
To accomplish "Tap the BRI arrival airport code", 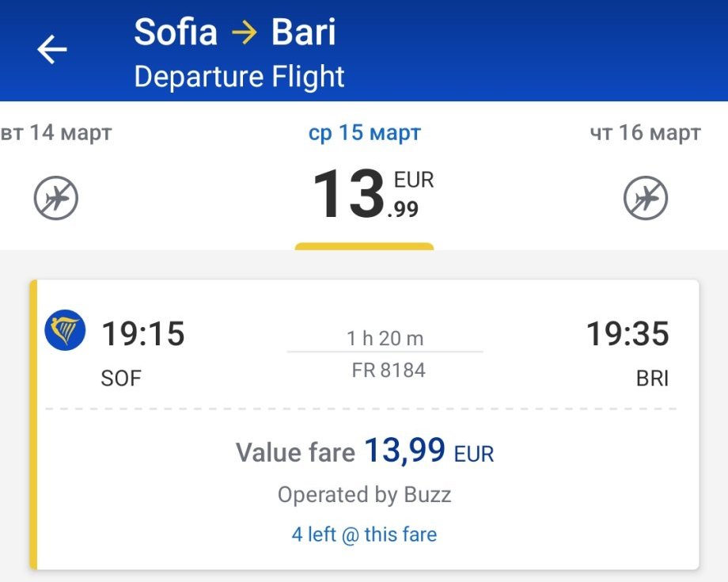I will tap(652, 378).
